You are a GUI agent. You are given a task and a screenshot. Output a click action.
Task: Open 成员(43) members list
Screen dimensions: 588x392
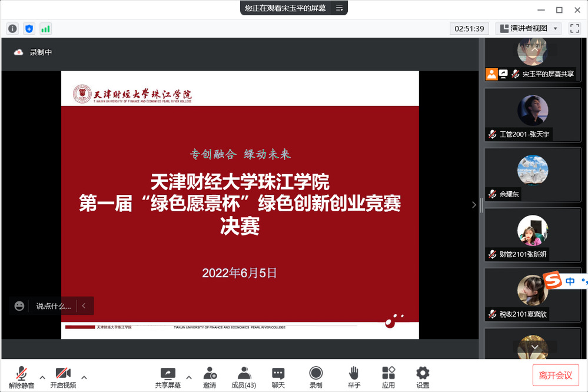click(x=244, y=377)
